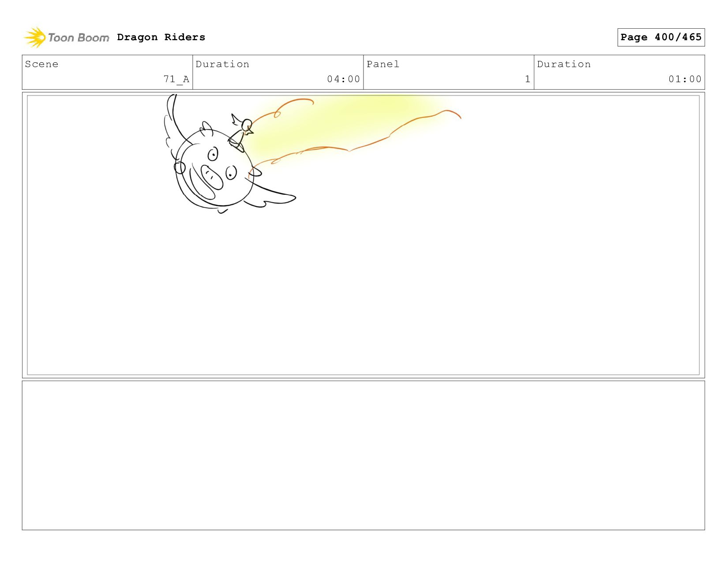Select the 'Scene' header label

(x=41, y=64)
